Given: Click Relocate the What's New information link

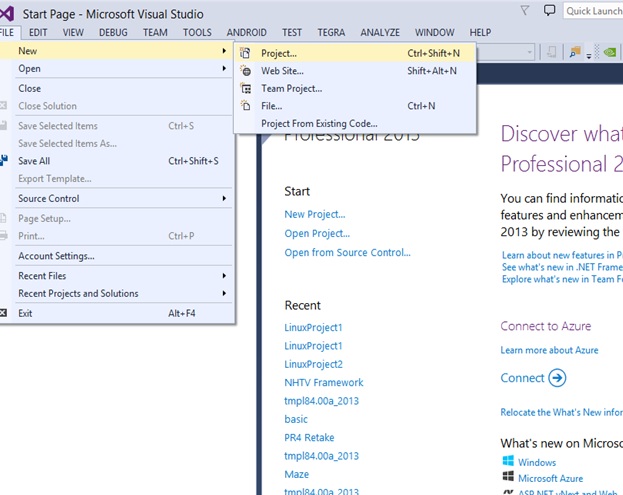Looking at the screenshot, I should 561,412.
